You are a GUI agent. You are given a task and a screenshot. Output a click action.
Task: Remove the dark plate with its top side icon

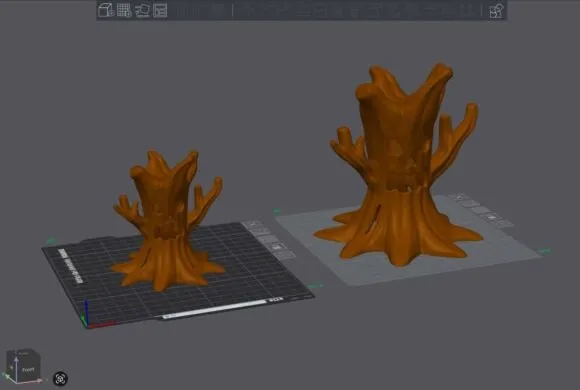pyautogui.click(x=253, y=224)
